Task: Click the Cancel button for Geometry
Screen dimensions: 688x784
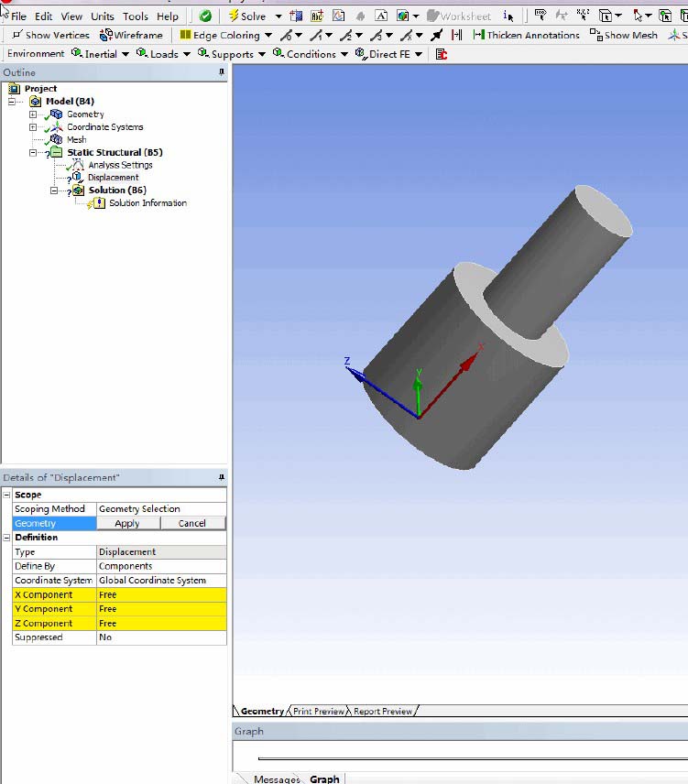Action: pos(192,523)
